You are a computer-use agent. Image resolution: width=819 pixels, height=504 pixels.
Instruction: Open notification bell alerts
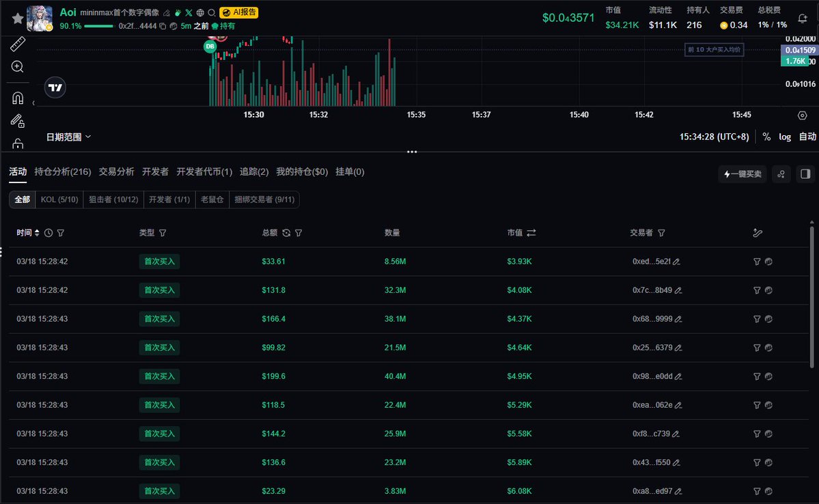[x=803, y=19]
